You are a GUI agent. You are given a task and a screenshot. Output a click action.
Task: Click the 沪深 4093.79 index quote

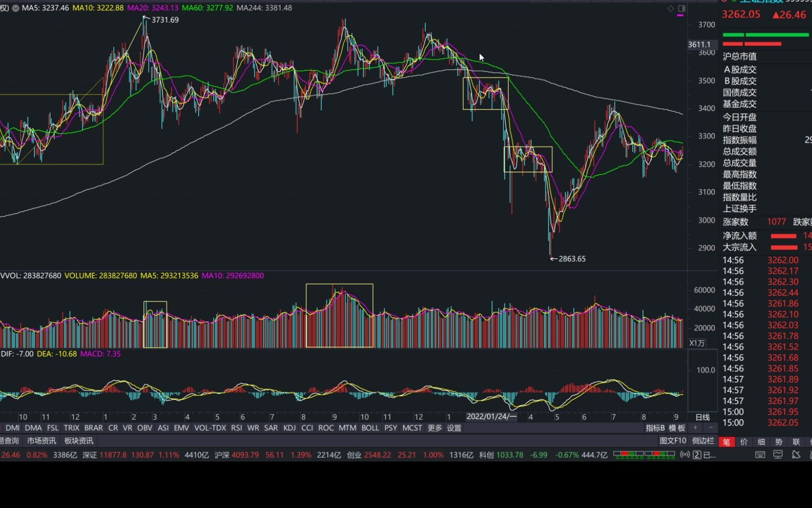click(236, 455)
